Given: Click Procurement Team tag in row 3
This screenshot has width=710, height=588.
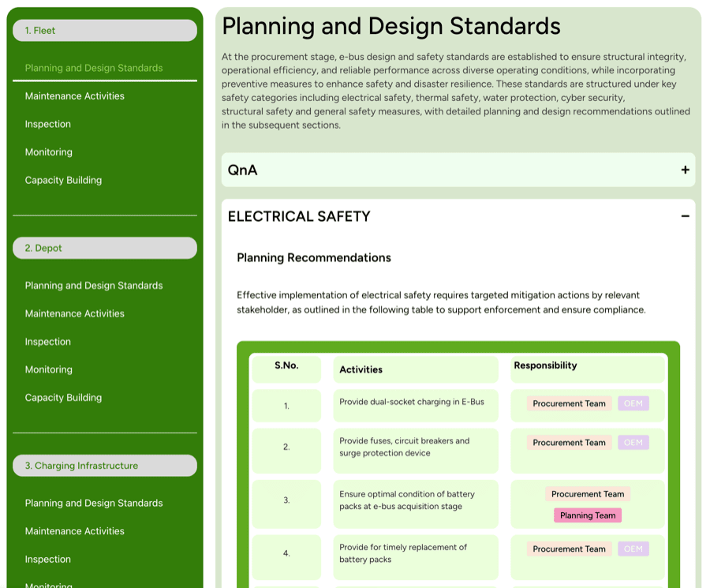Looking at the screenshot, I should [x=588, y=494].
